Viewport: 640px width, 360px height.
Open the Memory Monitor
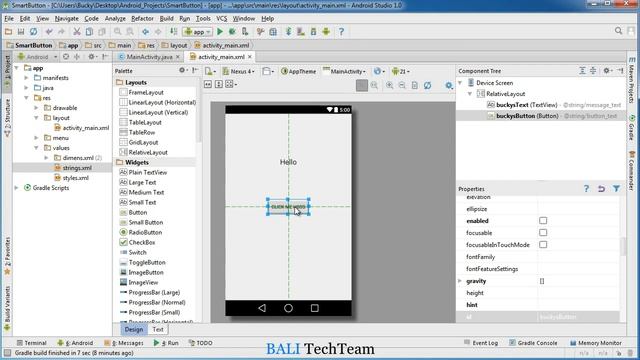point(596,343)
